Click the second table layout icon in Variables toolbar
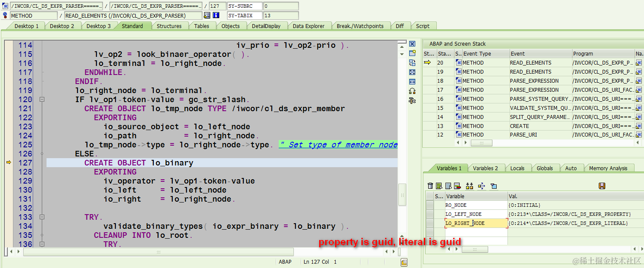 pos(448,186)
